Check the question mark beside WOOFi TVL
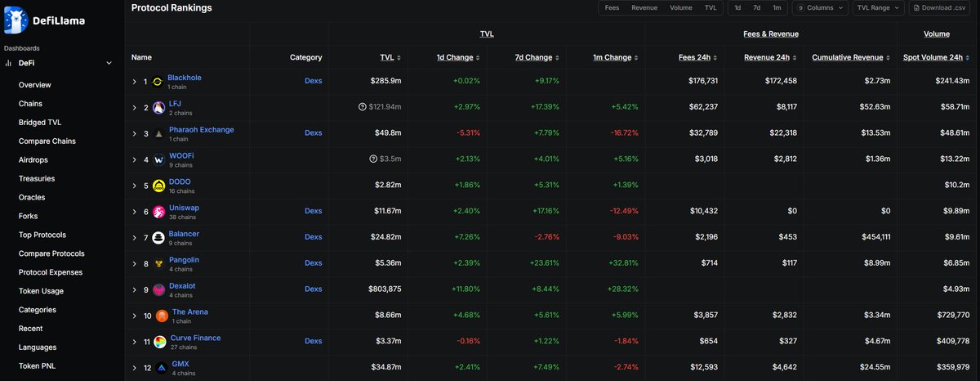This screenshot has height=381, width=980. (x=372, y=159)
